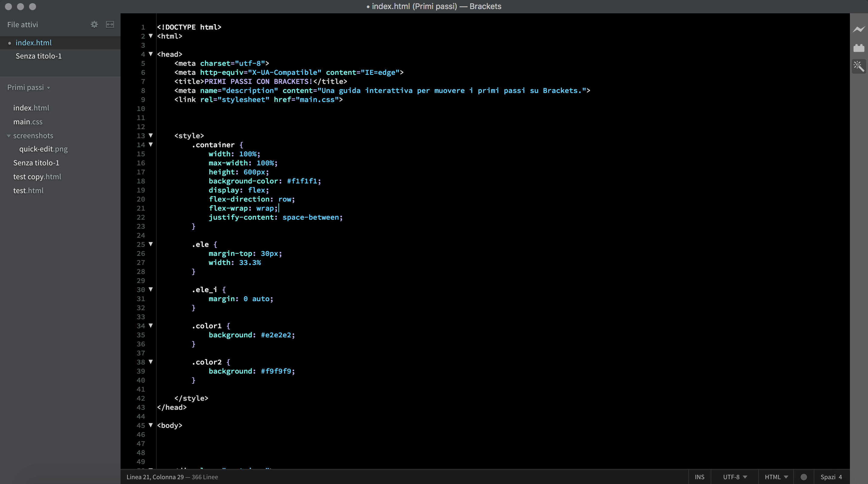
Task: Select index.html in active files list
Action: click(33, 43)
